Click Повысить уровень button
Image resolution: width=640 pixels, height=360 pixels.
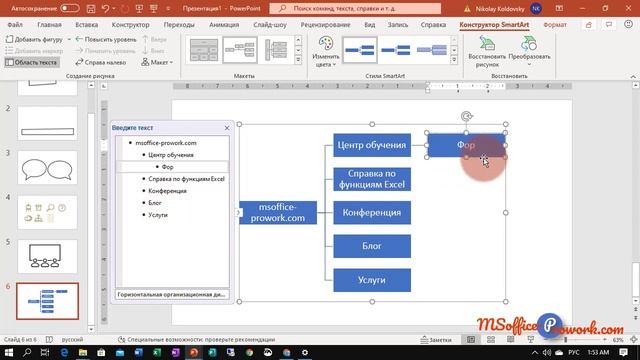click(106, 40)
